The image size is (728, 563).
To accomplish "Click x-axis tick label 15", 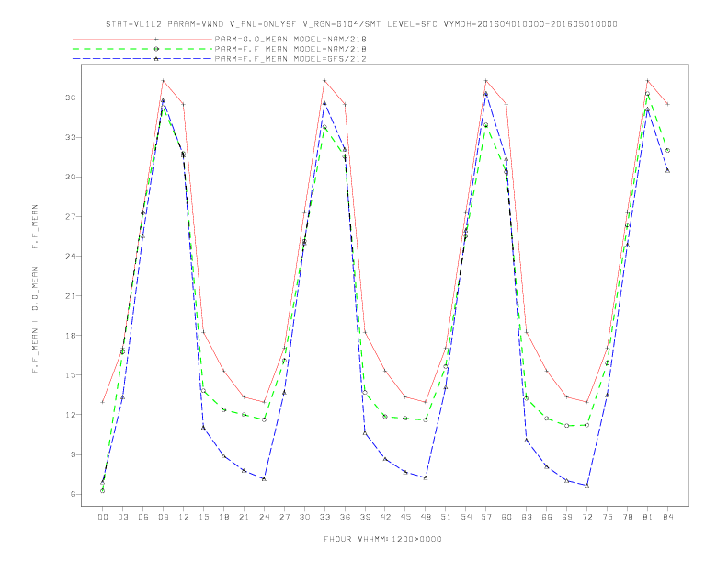I will (x=203, y=517).
